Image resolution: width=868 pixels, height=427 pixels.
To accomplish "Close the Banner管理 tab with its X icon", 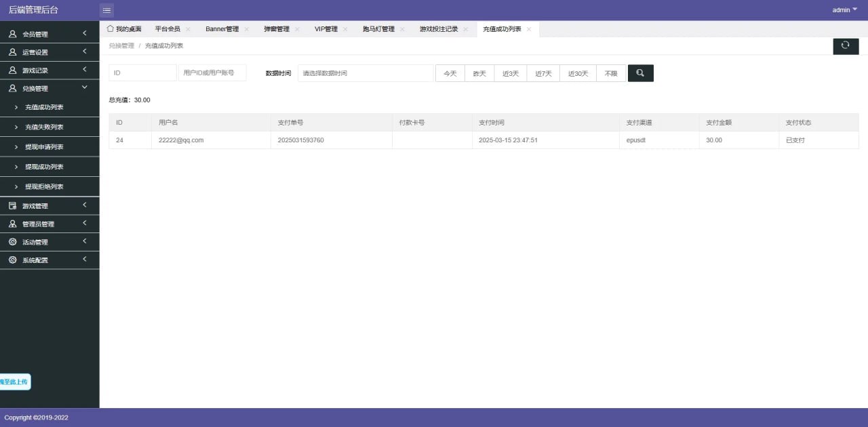I will tap(246, 28).
